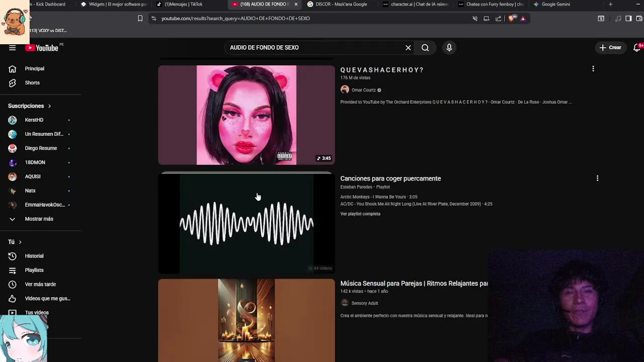Click the media control music-note icon
The width and height of the screenshot is (644, 362).
point(618,19)
